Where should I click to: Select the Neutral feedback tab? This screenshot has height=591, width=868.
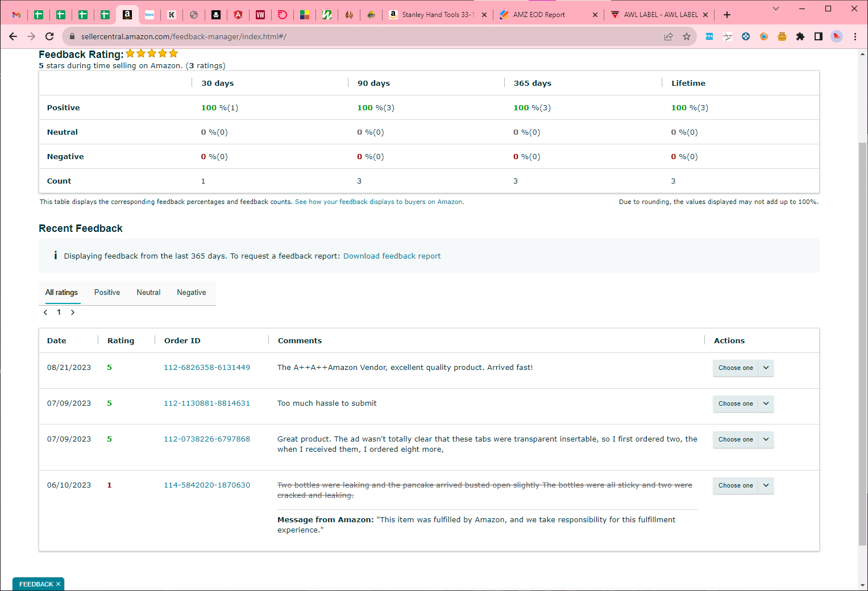pos(148,293)
